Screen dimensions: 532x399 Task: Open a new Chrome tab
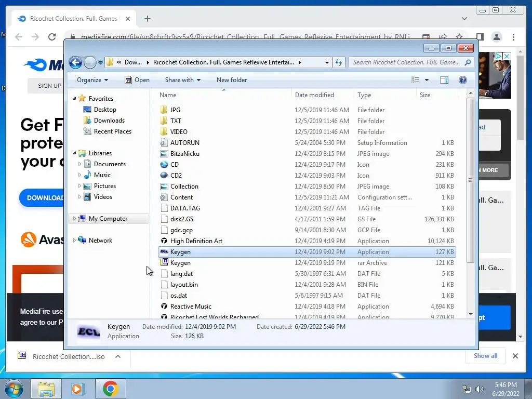click(147, 19)
